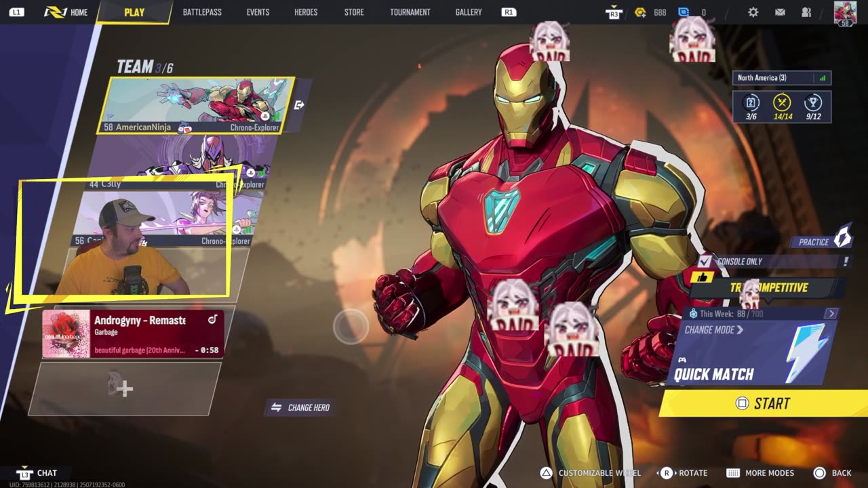This screenshot has height=488, width=868.
Task: Switch to the HEROES tab
Action: coord(306,12)
